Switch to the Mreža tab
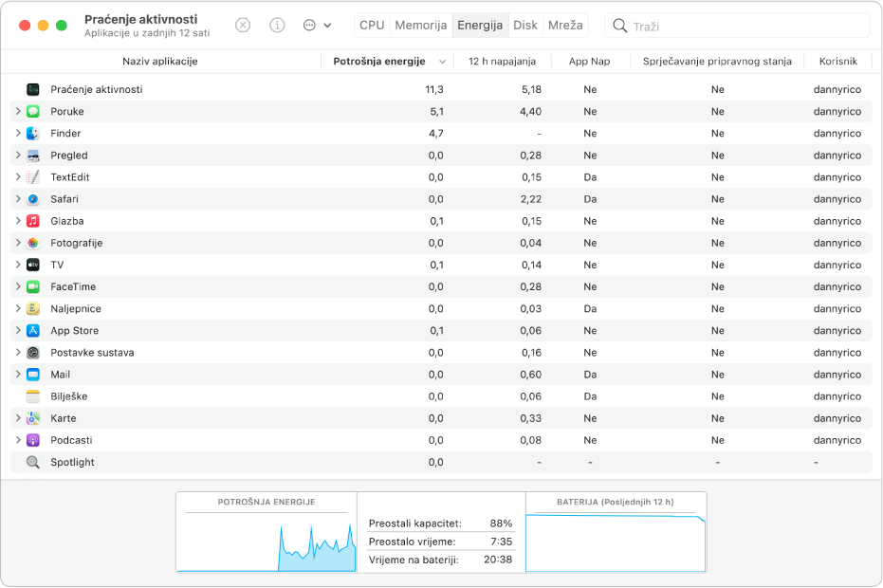The width and height of the screenshot is (883, 588). pos(565,26)
